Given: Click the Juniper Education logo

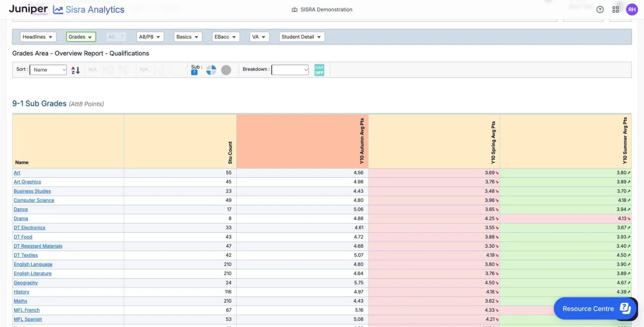Looking at the screenshot, I should click(x=28, y=10).
